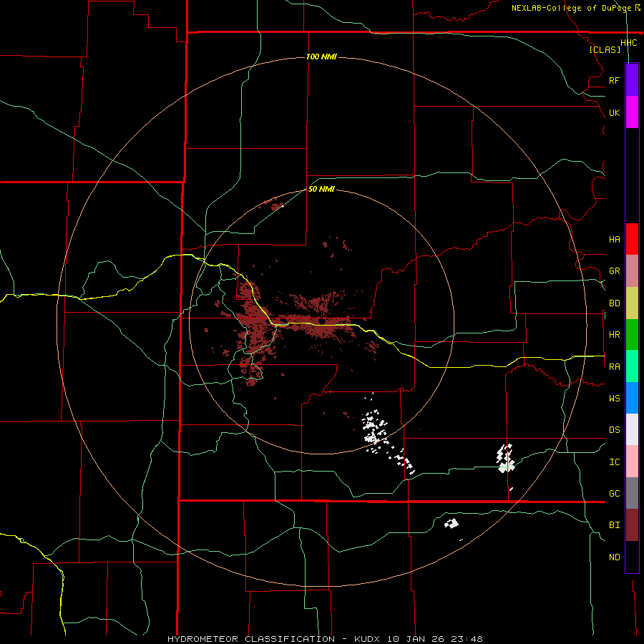
Task: Click the [CLAS] legend unit label
Action: tap(605, 49)
